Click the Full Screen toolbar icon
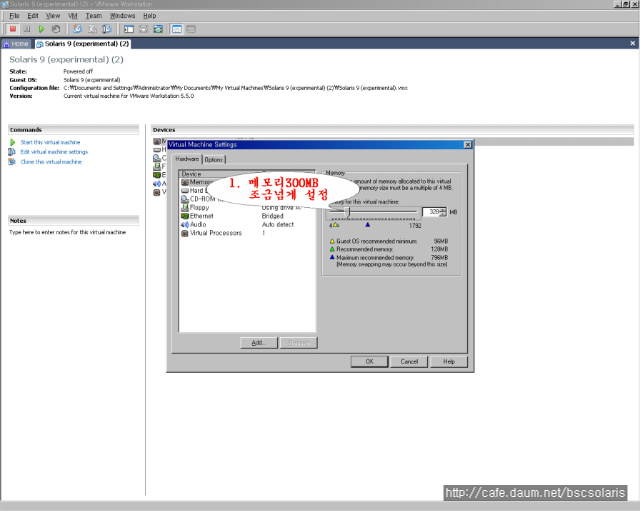 click(x=158, y=29)
